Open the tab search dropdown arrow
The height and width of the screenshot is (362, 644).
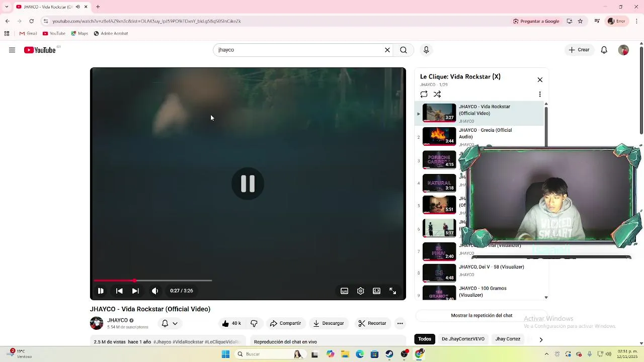6,7
